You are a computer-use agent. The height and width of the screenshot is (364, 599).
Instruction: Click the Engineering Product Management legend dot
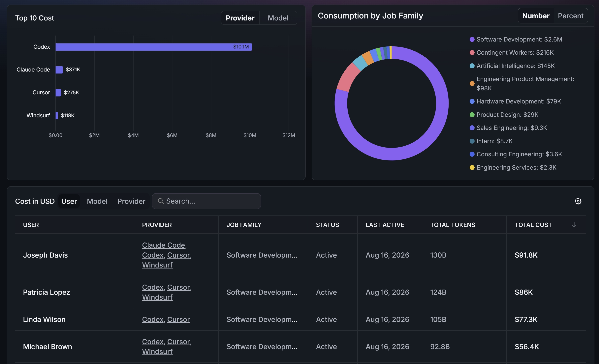pyautogui.click(x=472, y=84)
